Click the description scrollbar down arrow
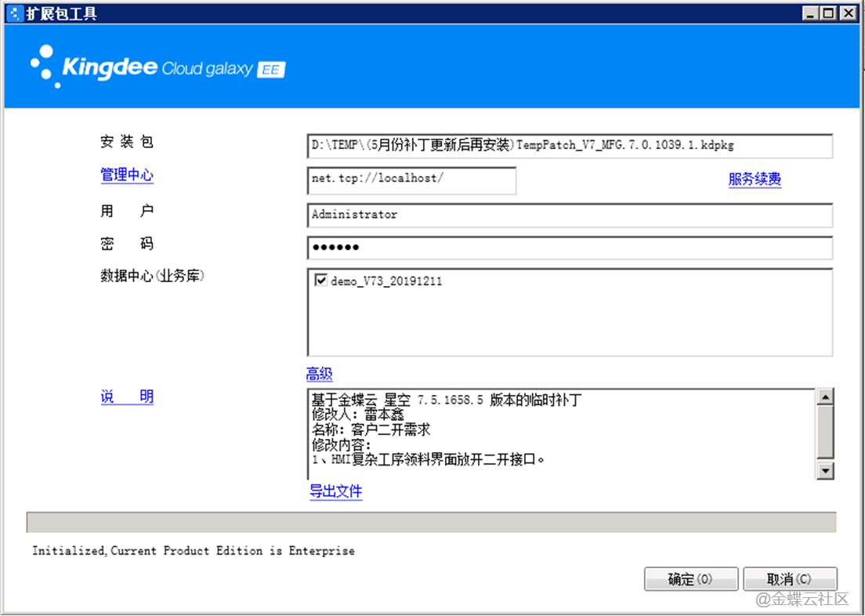The image size is (865, 616). point(825,470)
